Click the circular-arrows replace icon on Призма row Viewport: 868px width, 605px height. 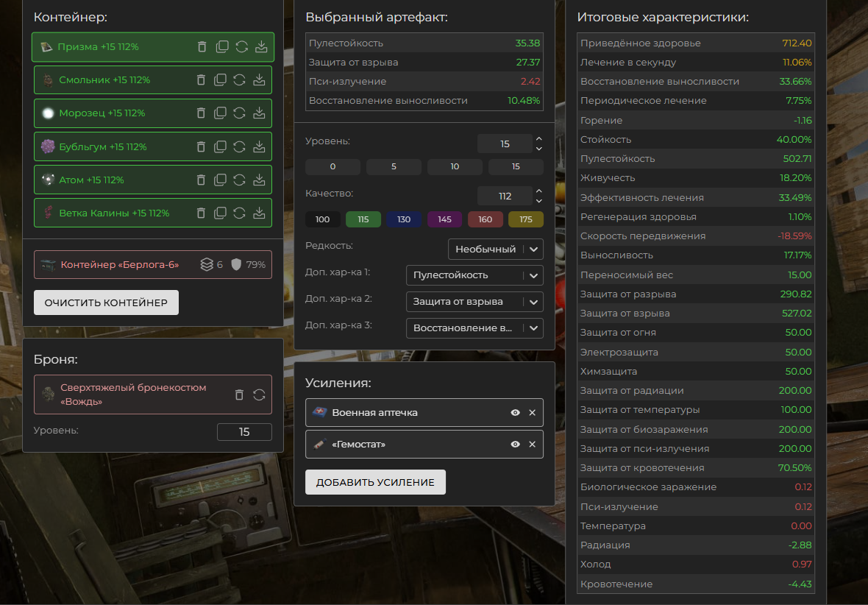pos(241,46)
